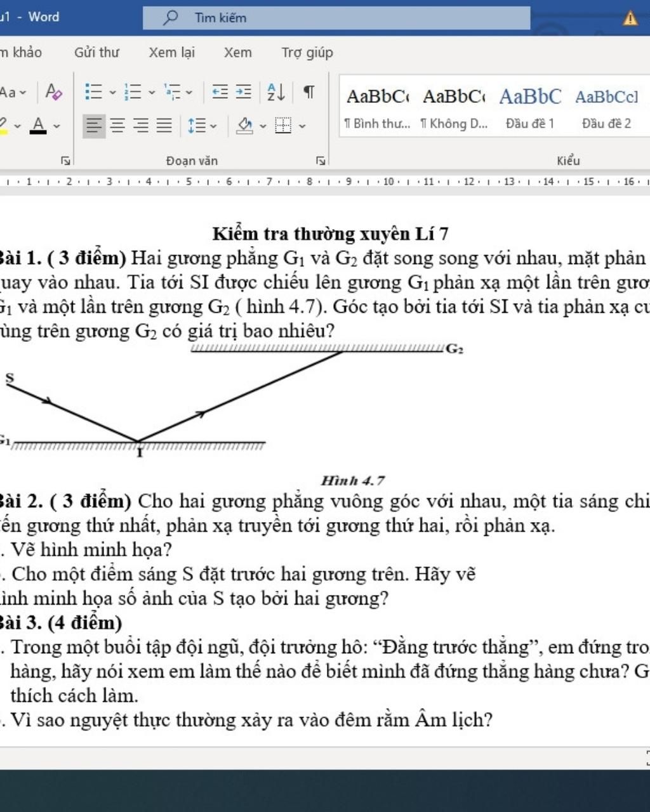Apply paragraph shading paint bucket
The height and width of the screenshot is (812, 650).
point(244,126)
